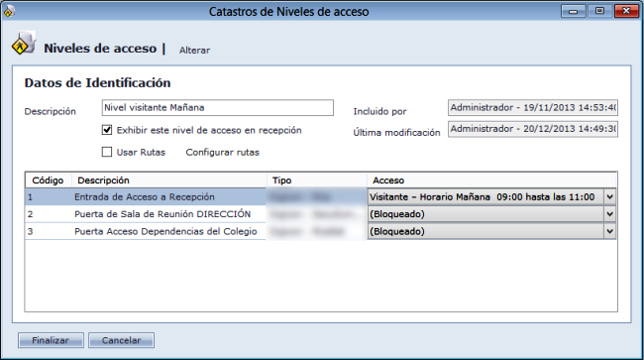
Task: Click the Acceso column header
Action: point(491,180)
